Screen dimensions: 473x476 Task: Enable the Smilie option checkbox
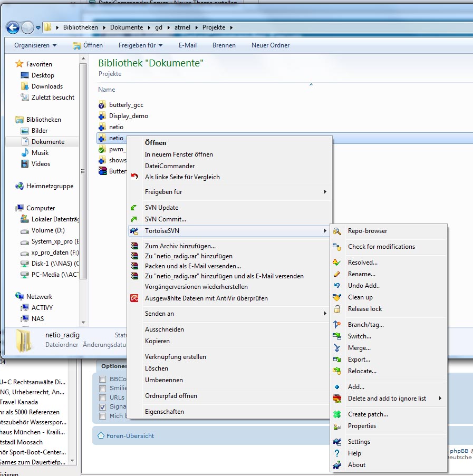102,388
